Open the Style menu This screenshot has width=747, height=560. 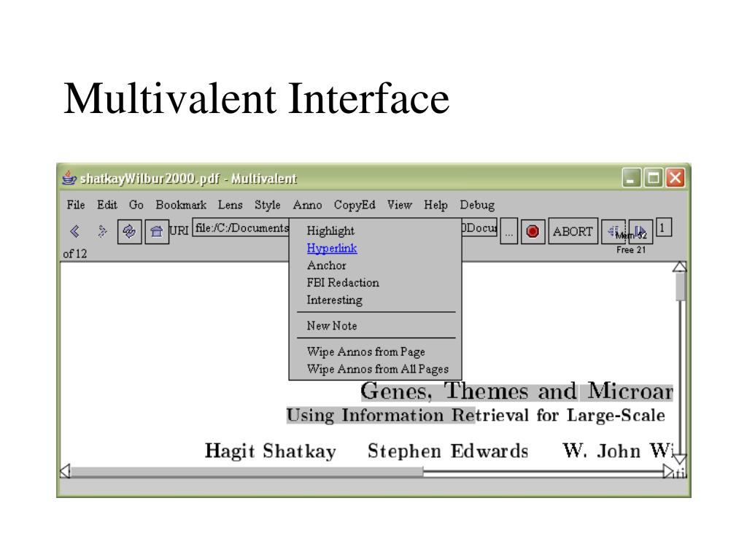click(267, 205)
